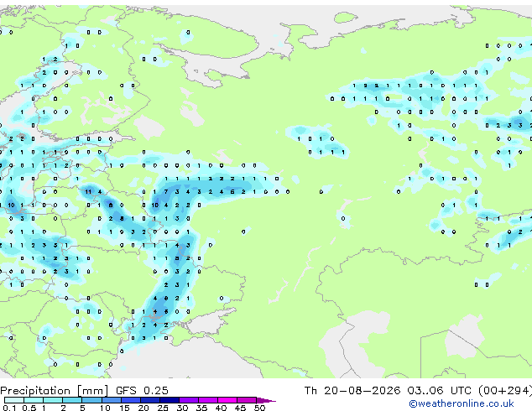The height and width of the screenshot is (411, 532).
Task: Click the over-50 mm arrow at legend end
Action: [x=266, y=400]
